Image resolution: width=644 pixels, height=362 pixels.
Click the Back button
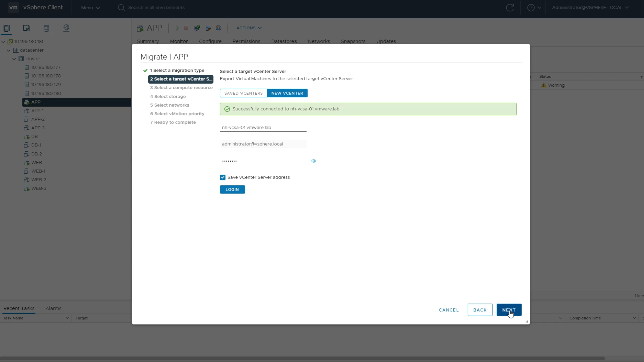[480, 310]
